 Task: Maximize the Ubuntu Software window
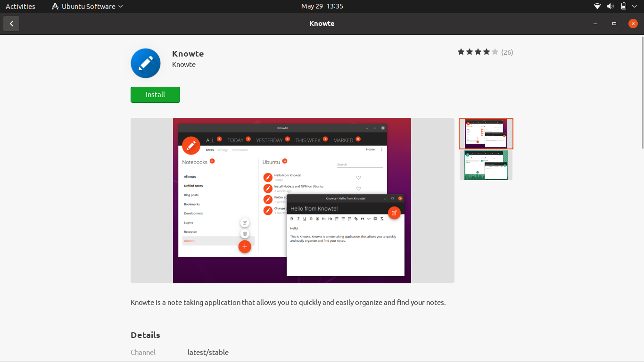614,24
